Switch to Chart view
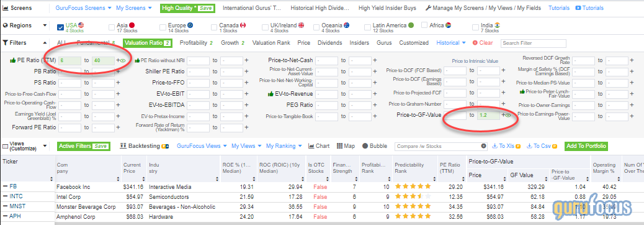 pos(319,146)
